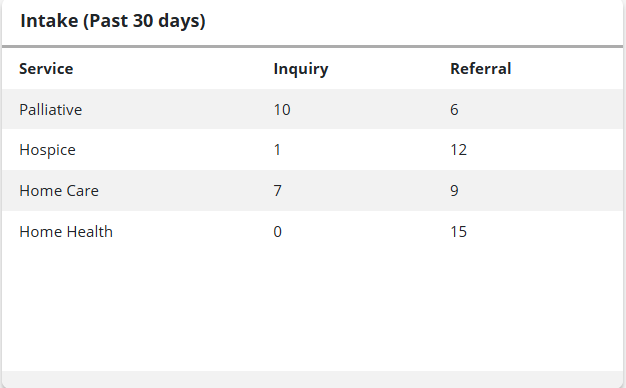The width and height of the screenshot is (626, 388).
Task: Click the empty area below Home Health row
Action: (x=313, y=311)
